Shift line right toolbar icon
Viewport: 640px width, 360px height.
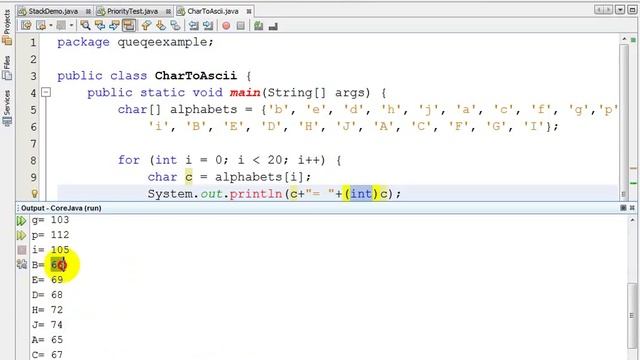tap(208, 26)
